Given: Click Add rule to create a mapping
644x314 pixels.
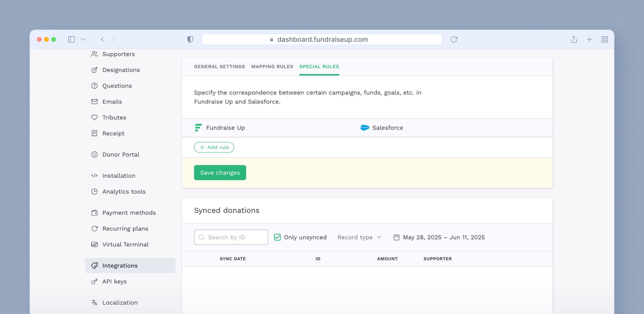Looking at the screenshot, I should [214, 147].
